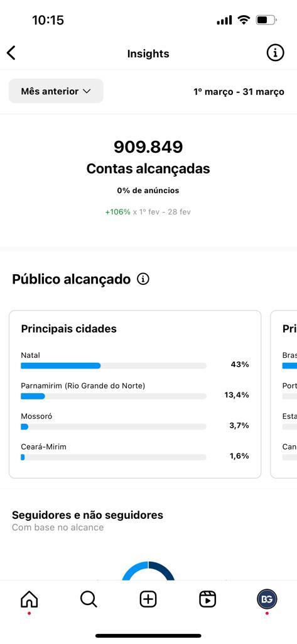The width and height of the screenshot is (297, 644).
Task: Select the 1º março - 31 março date range
Action: click(x=239, y=92)
